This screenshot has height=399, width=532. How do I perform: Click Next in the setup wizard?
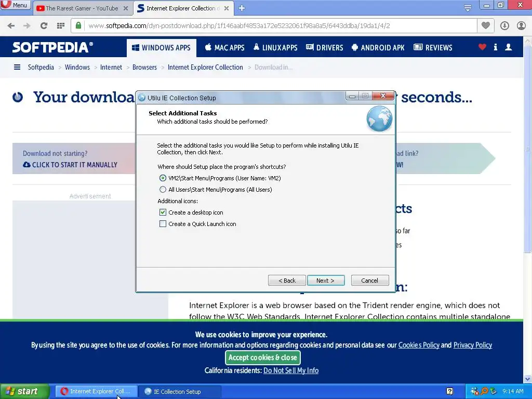(326, 281)
